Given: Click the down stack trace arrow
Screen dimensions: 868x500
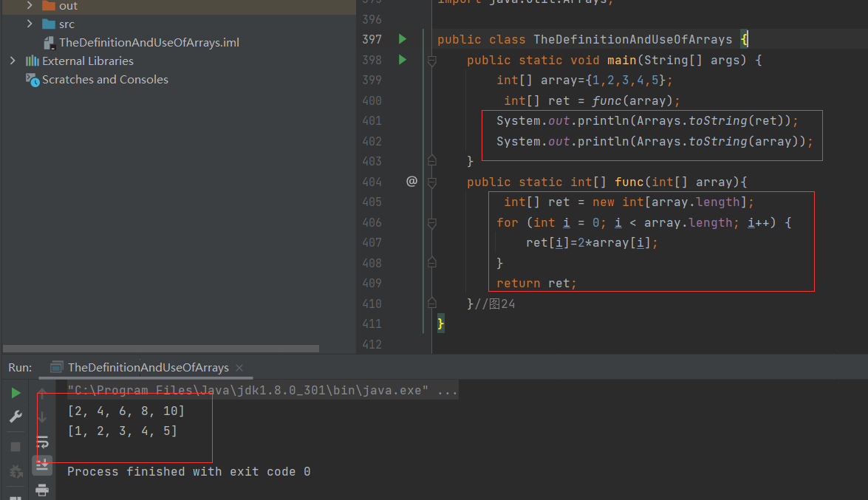Looking at the screenshot, I should [42, 417].
